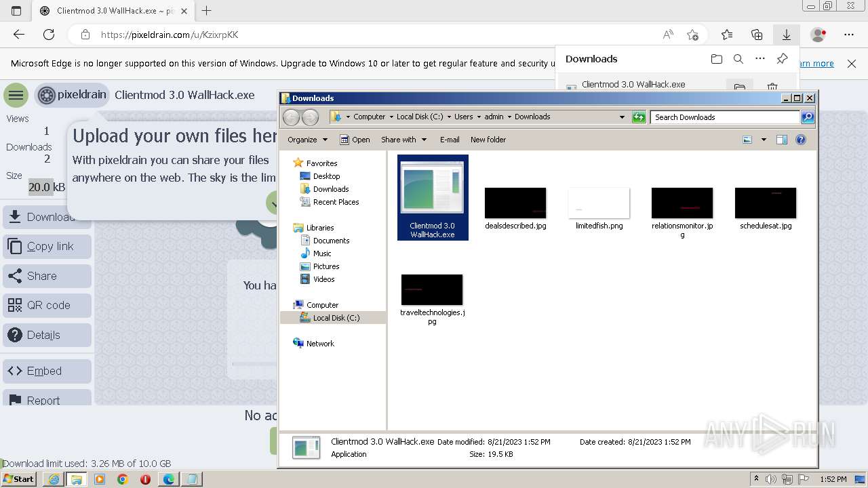Open downloads folder icon in Downloads panel
The image size is (868, 488).
pos(717,59)
